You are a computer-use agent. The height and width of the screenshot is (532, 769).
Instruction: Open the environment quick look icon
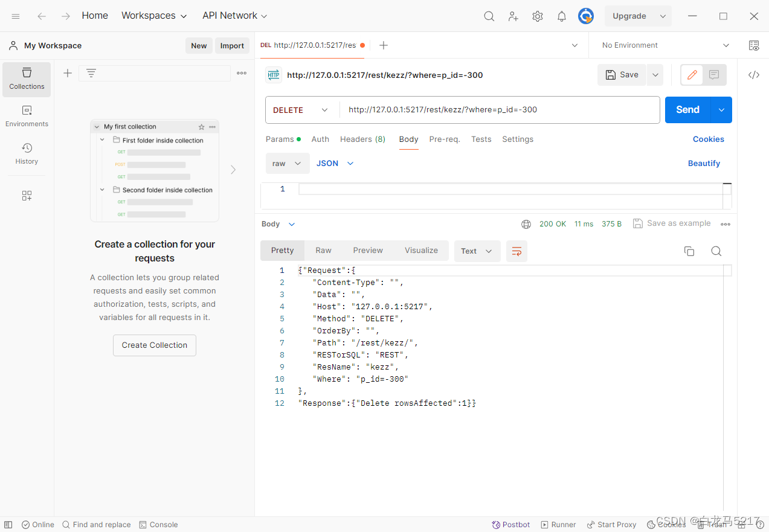754,45
